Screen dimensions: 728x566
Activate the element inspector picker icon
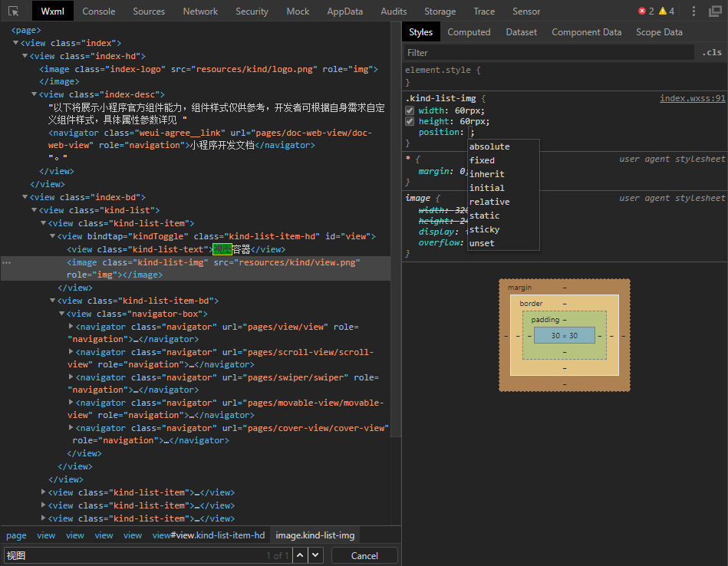pyautogui.click(x=14, y=12)
